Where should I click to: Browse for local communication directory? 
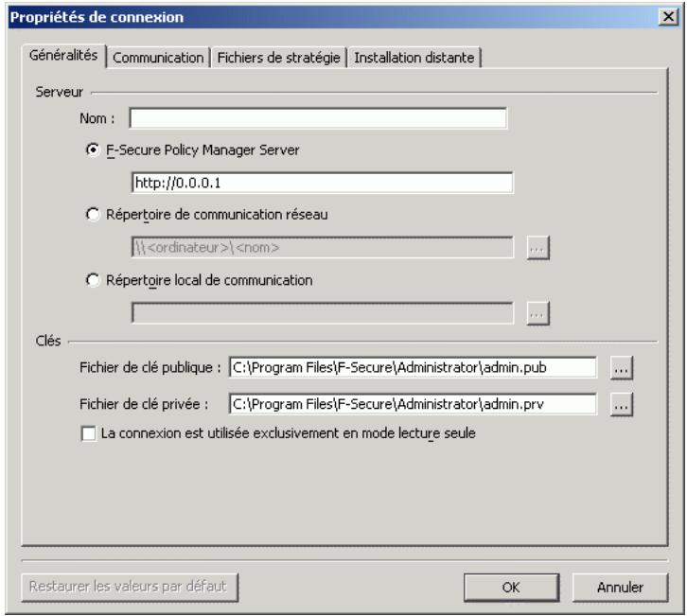tap(537, 313)
